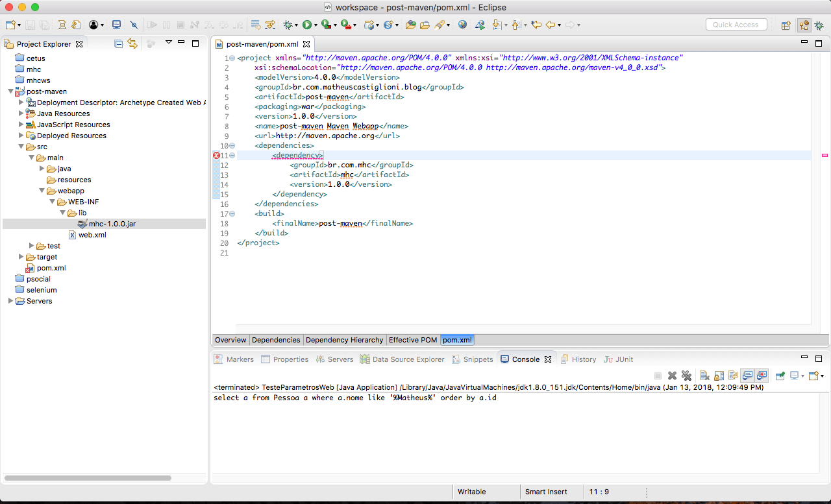Open the Markers view tab

pos(234,359)
